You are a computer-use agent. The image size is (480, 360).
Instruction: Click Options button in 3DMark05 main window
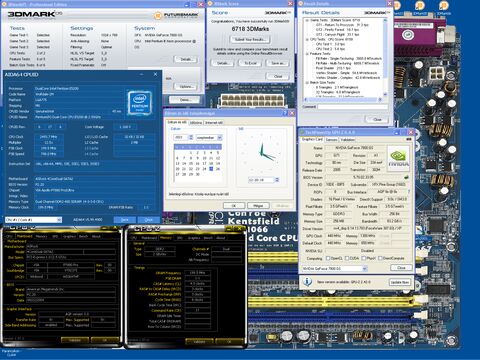coord(186,87)
